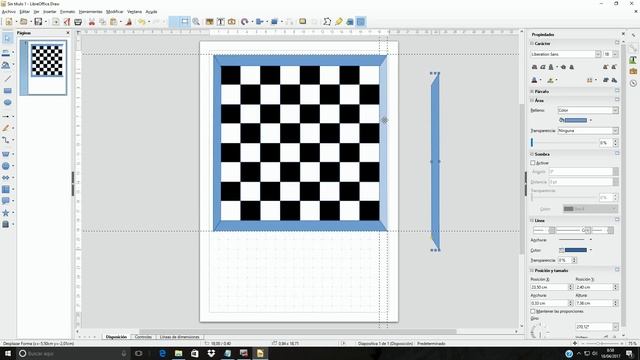This screenshot has height=360, width=640.
Task: Select the Block arrows tool in the left toolbar
Action: [x=6, y=178]
